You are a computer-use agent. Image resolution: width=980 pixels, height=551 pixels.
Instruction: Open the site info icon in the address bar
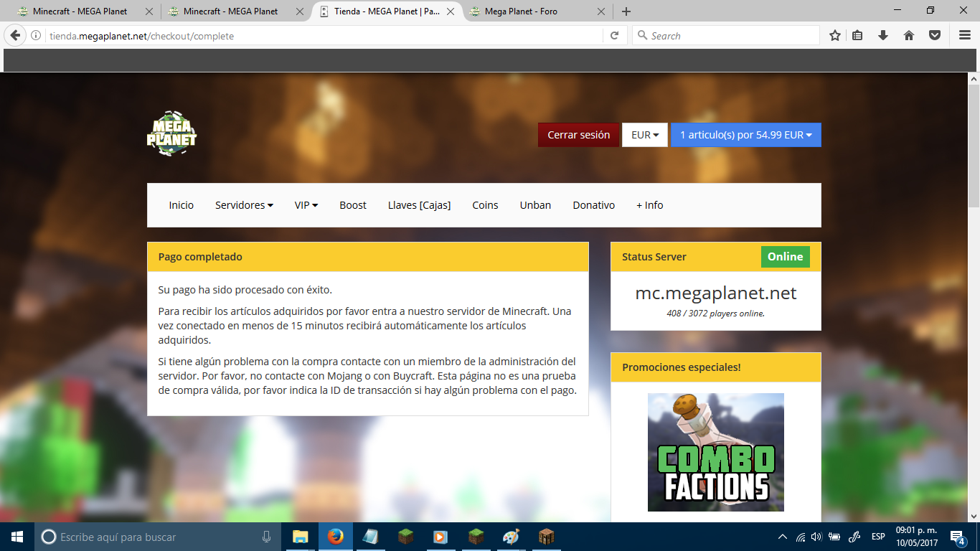coord(36,36)
